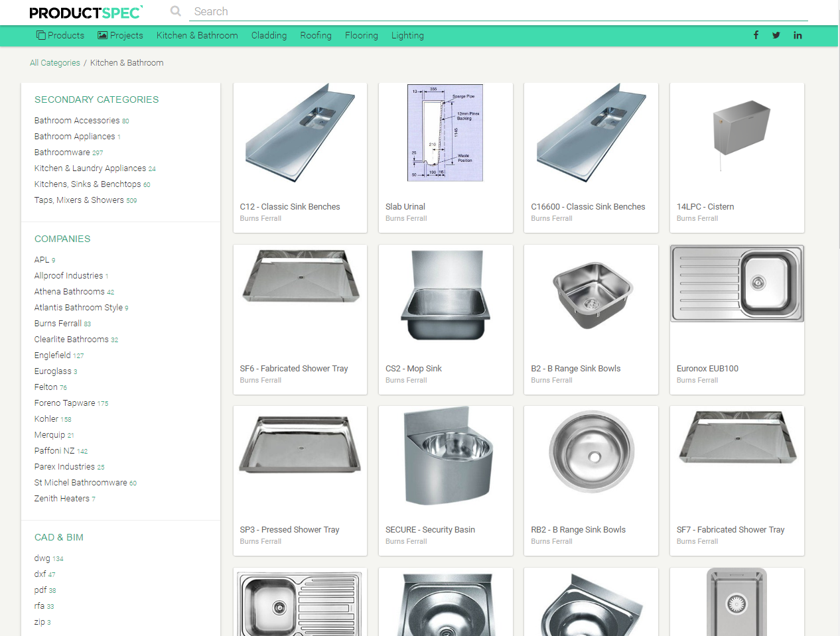The height and width of the screenshot is (636, 840).
Task: Open Slab Urinal product thumbnail
Action: (x=445, y=133)
